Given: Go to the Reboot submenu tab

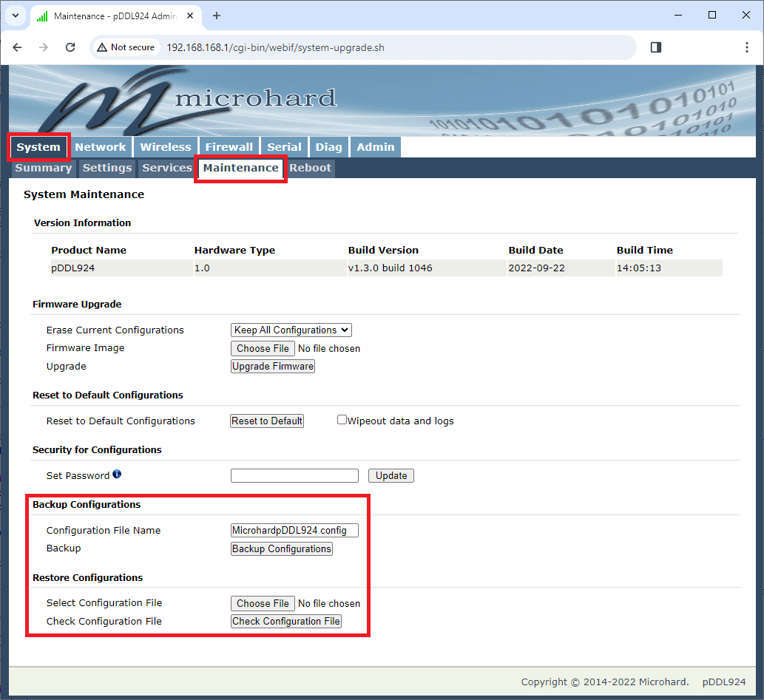Looking at the screenshot, I should click(x=310, y=168).
